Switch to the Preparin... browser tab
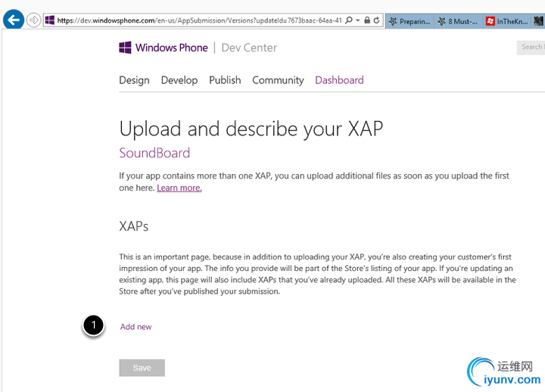 [x=410, y=21]
